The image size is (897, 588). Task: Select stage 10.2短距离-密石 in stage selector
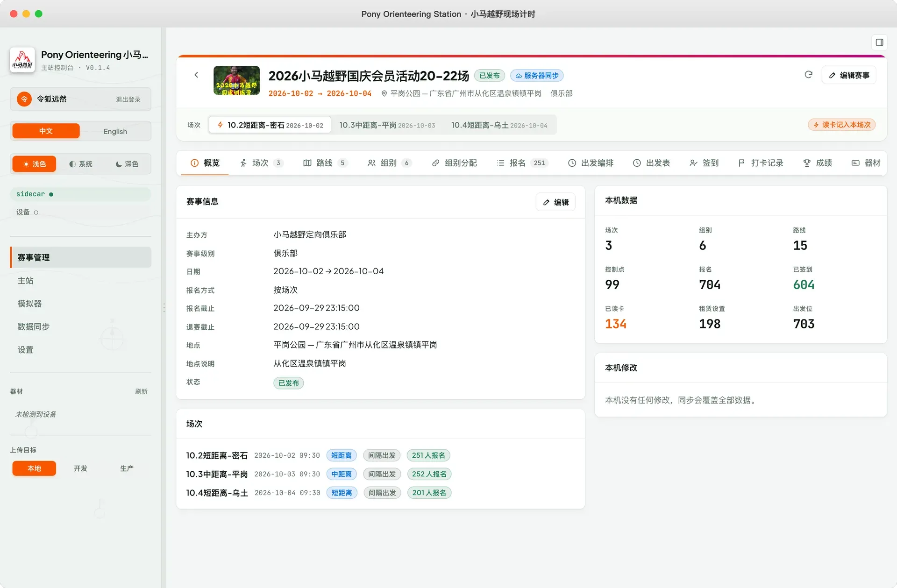pyautogui.click(x=270, y=125)
